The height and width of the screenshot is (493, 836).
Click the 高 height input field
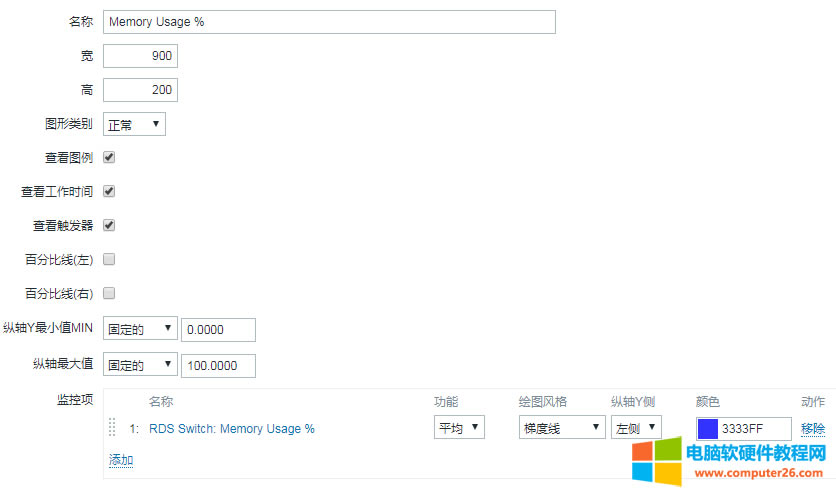click(x=140, y=90)
